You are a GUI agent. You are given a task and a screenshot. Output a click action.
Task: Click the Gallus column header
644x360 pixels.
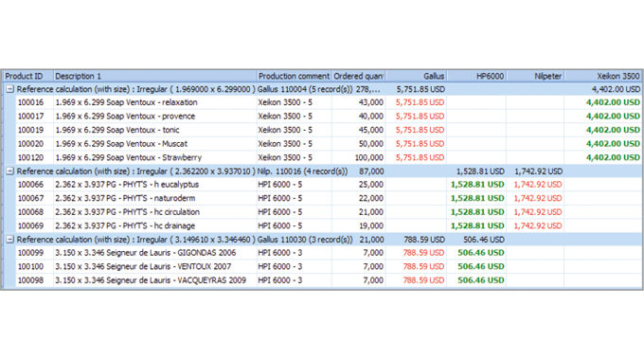tap(416, 76)
